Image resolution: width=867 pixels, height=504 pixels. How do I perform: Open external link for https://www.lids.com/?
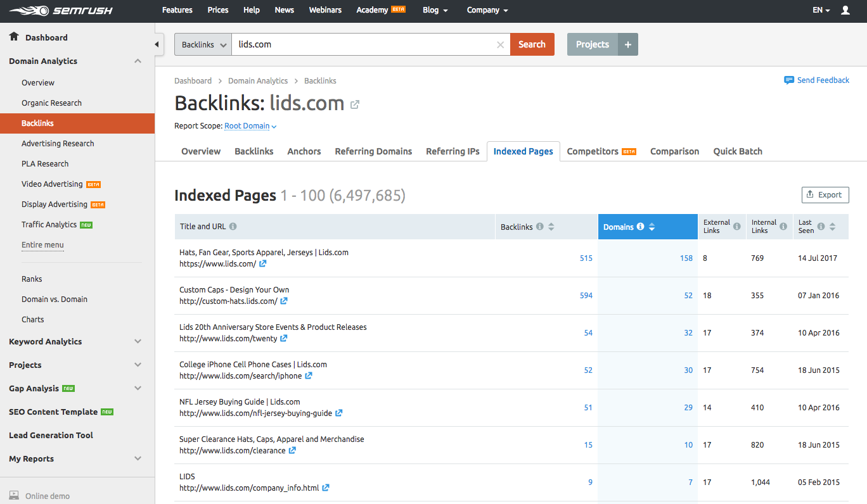pos(262,264)
